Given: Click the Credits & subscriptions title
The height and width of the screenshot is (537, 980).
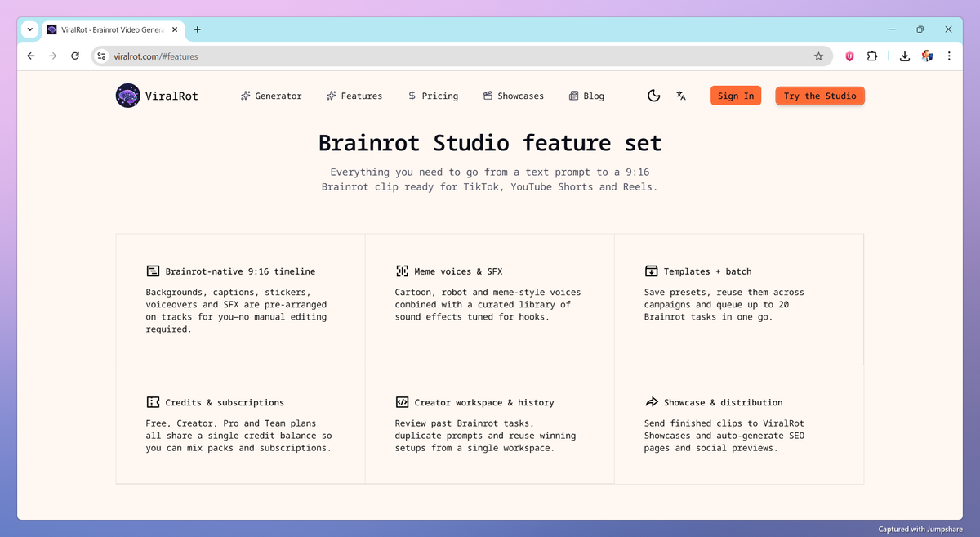Looking at the screenshot, I should coord(225,402).
